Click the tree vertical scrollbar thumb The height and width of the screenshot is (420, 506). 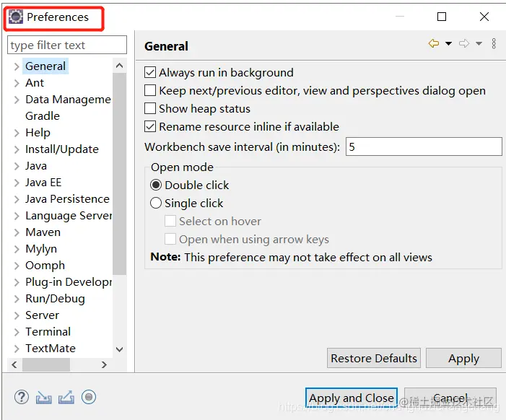pyautogui.click(x=119, y=174)
